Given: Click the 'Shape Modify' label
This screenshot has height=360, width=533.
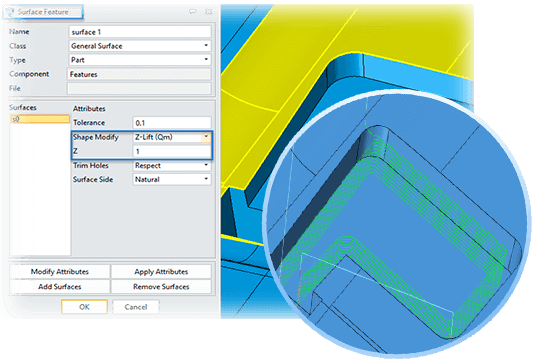Looking at the screenshot, I should (x=96, y=137).
